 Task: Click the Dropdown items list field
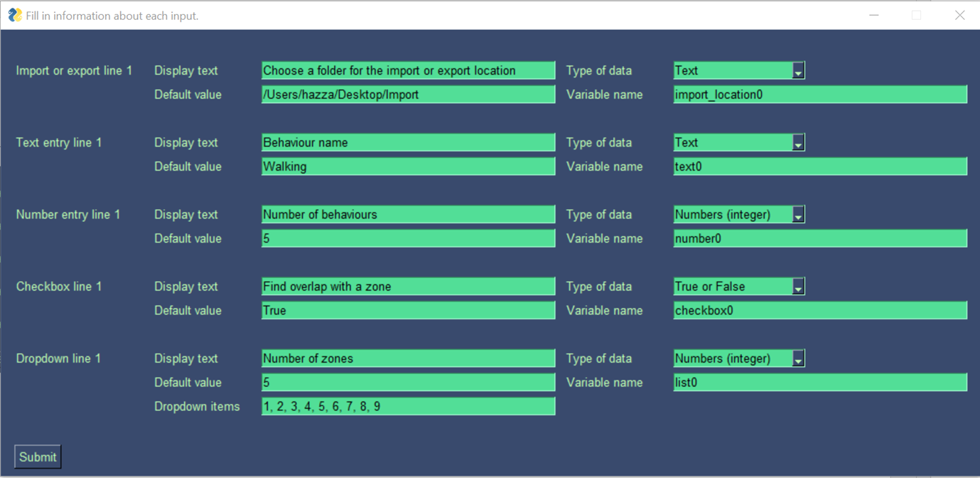click(408, 406)
